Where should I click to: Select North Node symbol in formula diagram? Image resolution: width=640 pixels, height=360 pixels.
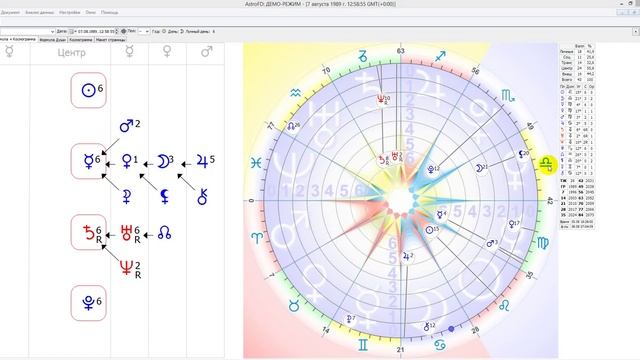164,233
